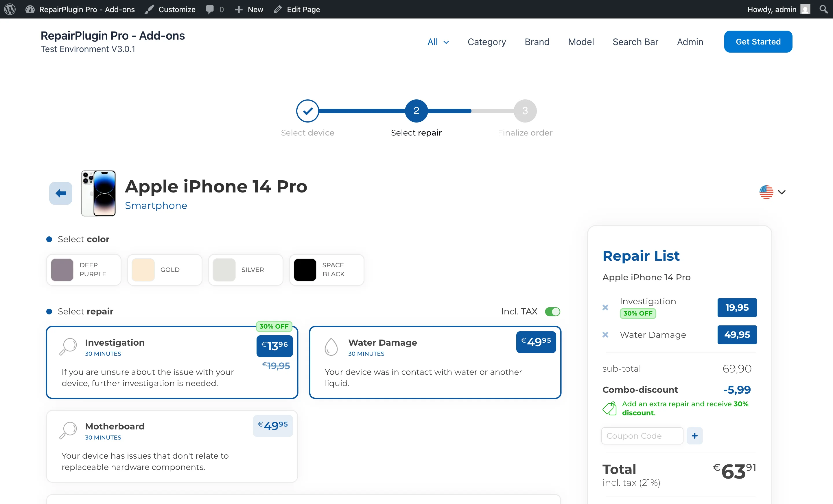
Task: Open the Customize menu in the admin bar
Action: pos(170,9)
